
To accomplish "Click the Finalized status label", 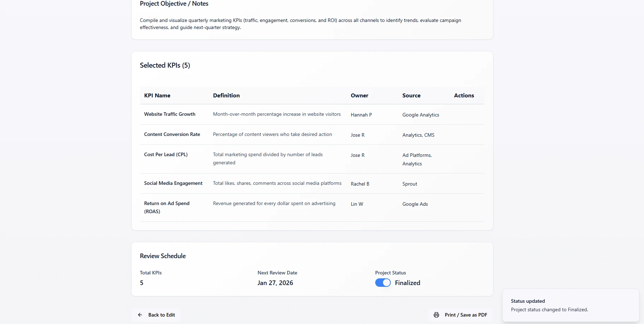I will coord(407,283).
